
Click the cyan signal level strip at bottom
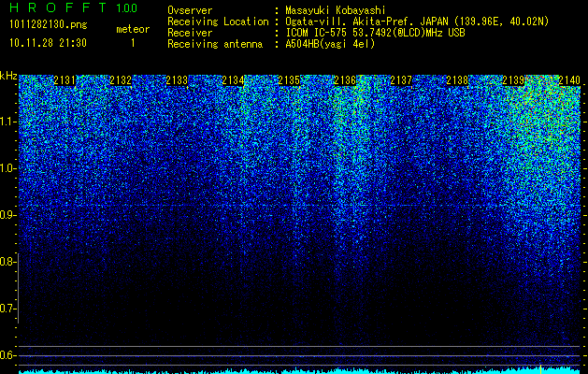pyautogui.click(x=300, y=371)
